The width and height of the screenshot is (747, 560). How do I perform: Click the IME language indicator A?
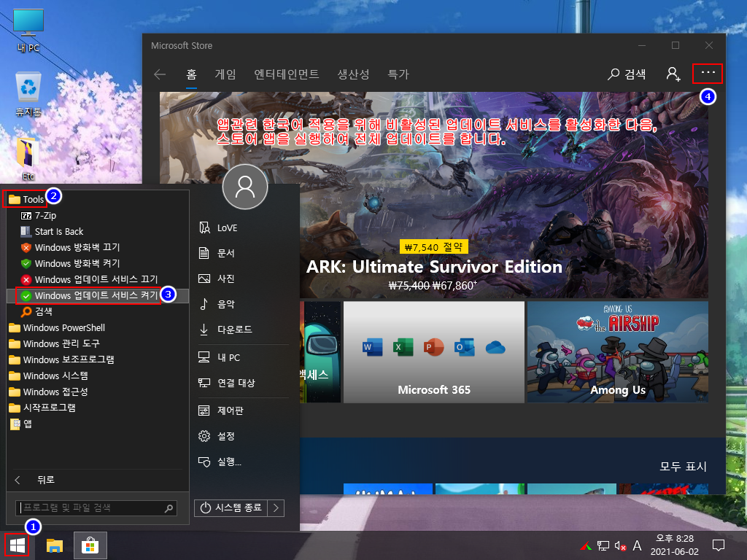click(x=637, y=545)
